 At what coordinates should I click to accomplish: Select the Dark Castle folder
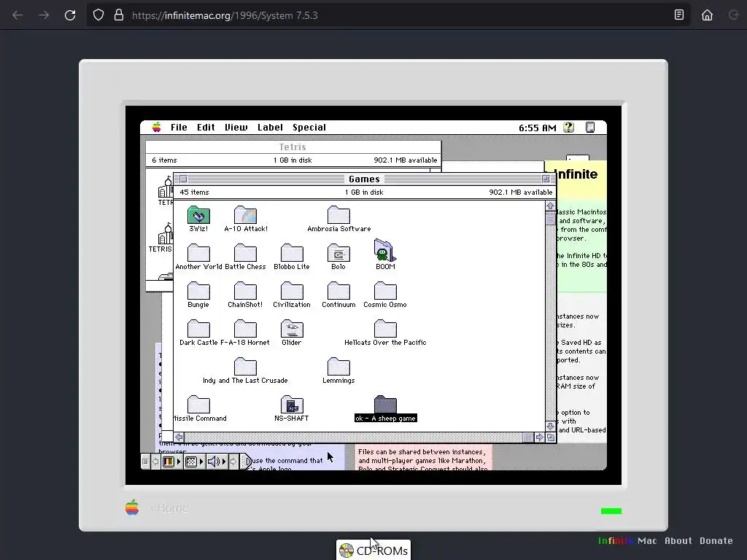coord(198,329)
